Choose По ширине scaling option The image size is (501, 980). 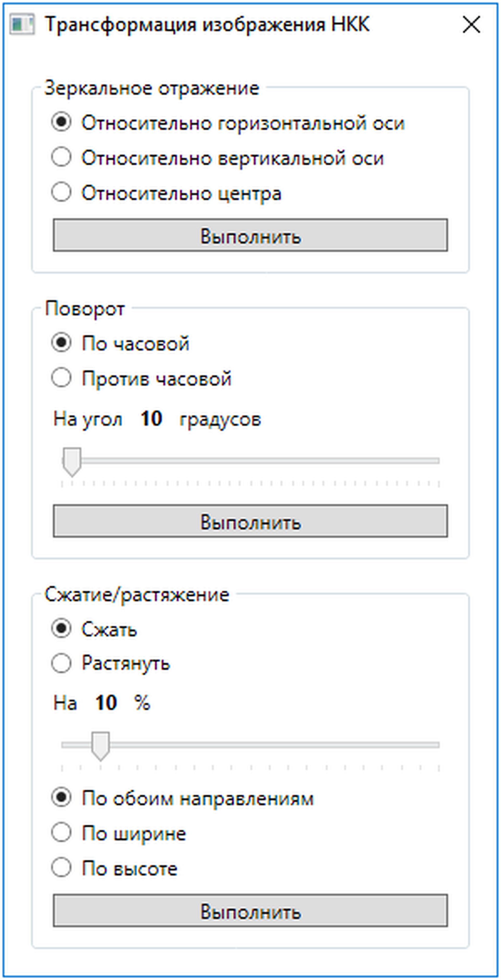(x=61, y=833)
